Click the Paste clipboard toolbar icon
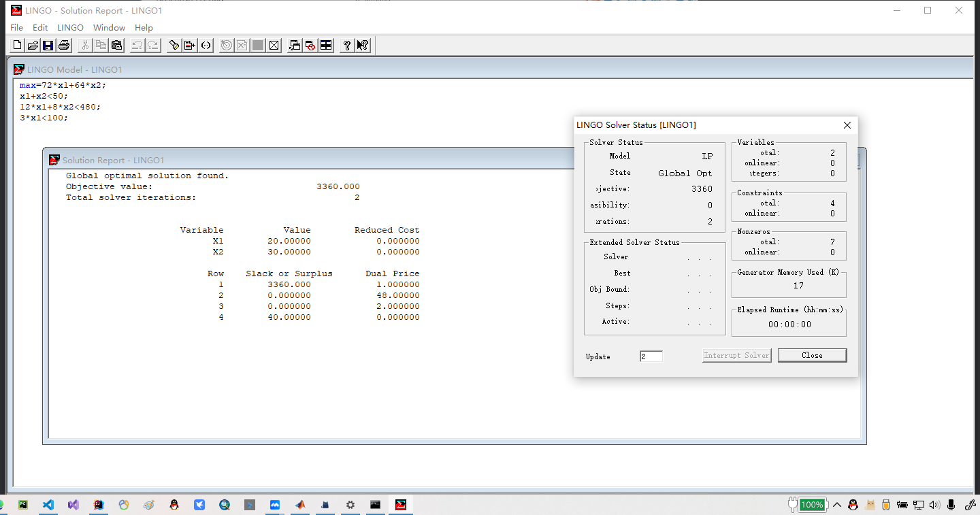The width and height of the screenshot is (980, 515). [x=117, y=46]
